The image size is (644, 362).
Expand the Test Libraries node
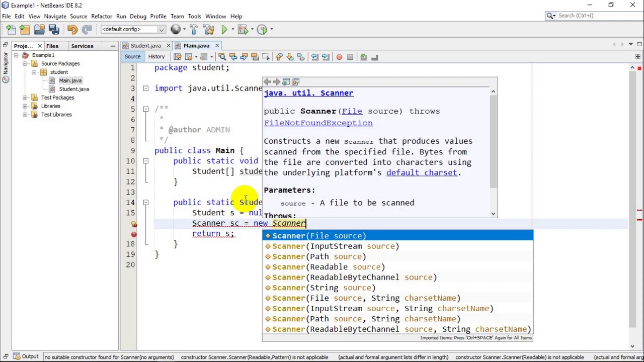point(25,115)
